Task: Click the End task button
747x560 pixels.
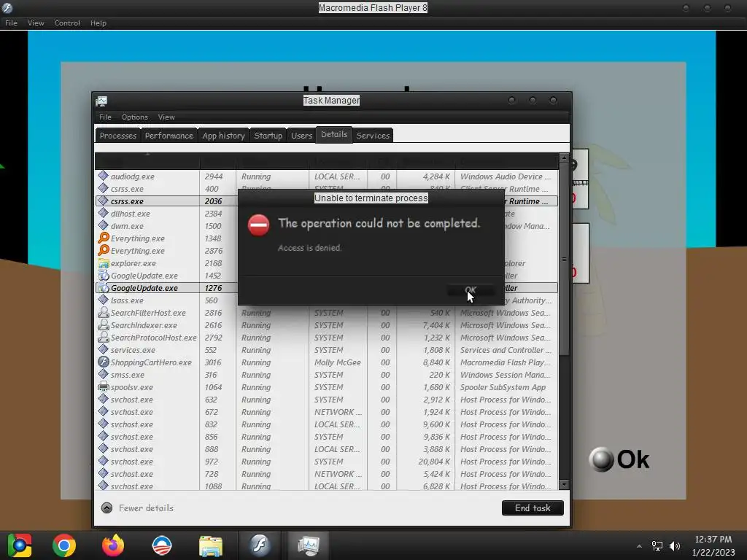Action: (x=532, y=508)
